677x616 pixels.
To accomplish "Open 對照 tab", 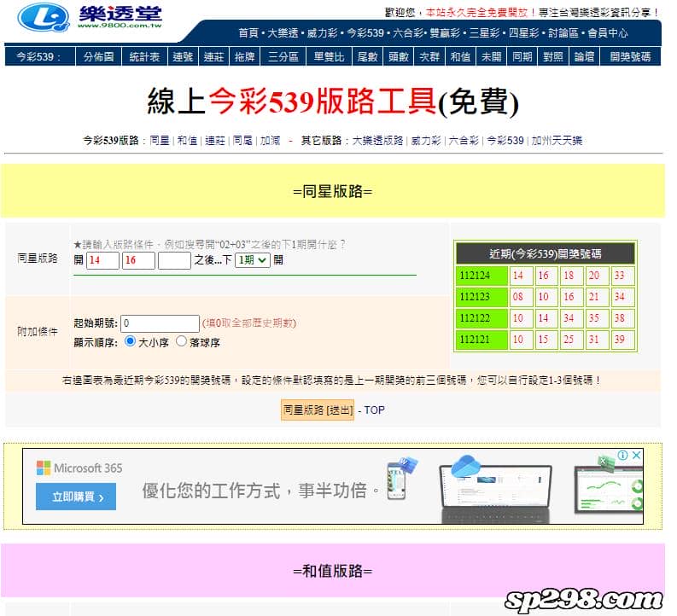I will [553, 57].
